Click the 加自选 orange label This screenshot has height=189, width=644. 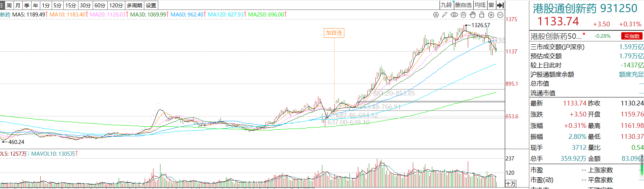(x=334, y=33)
